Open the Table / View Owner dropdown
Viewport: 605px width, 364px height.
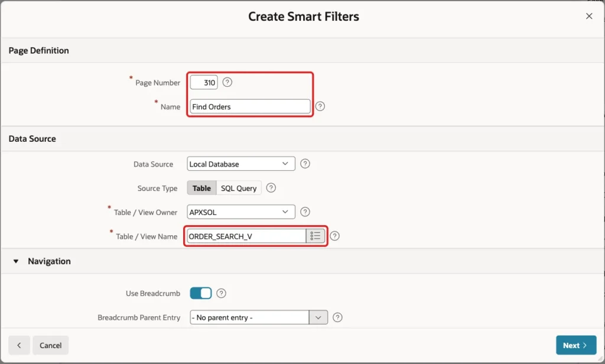pyautogui.click(x=241, y=212)
